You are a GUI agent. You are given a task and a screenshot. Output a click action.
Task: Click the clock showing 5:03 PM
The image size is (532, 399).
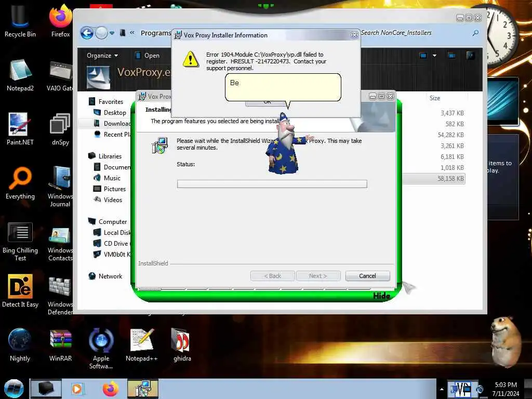pyautogui.click(x=506, y=389)
